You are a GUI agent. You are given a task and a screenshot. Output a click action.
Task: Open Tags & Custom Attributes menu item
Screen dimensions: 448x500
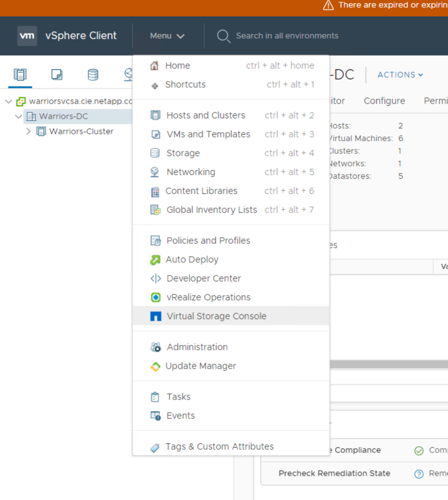tap(220, 446)
